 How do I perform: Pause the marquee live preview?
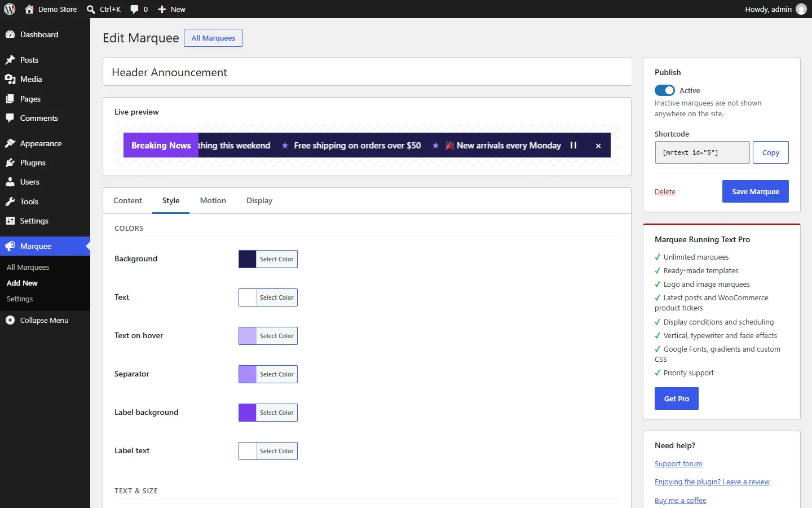573,145
